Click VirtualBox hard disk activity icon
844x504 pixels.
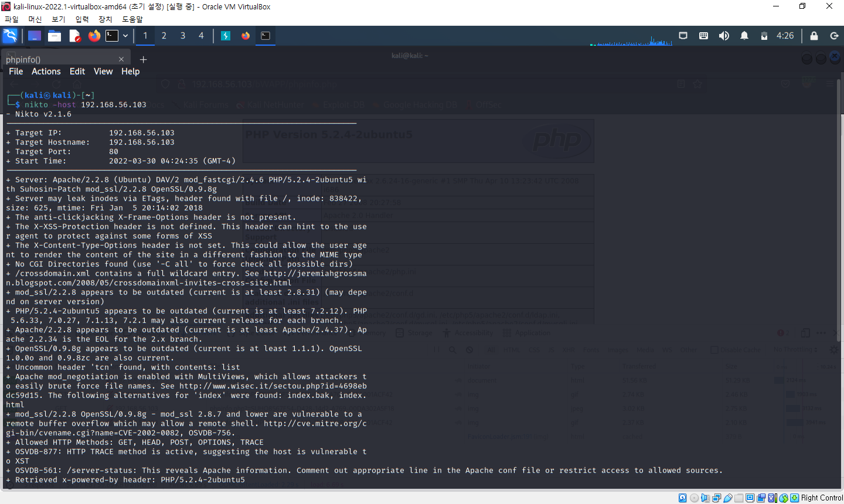(683, 498)
